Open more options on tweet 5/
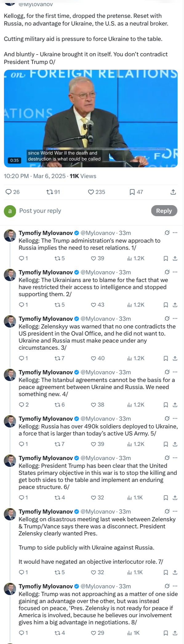Viewport: 184px width, 644px height. coord(175,418)
